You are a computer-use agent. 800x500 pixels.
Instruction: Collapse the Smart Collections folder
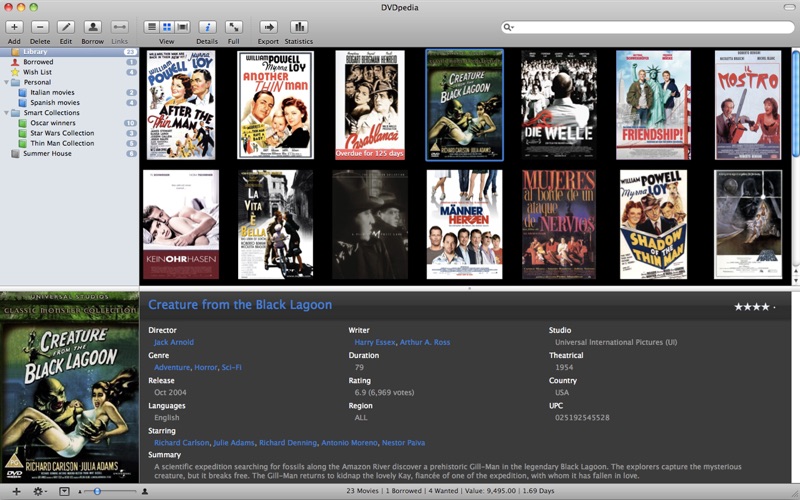tap(6, 113)
